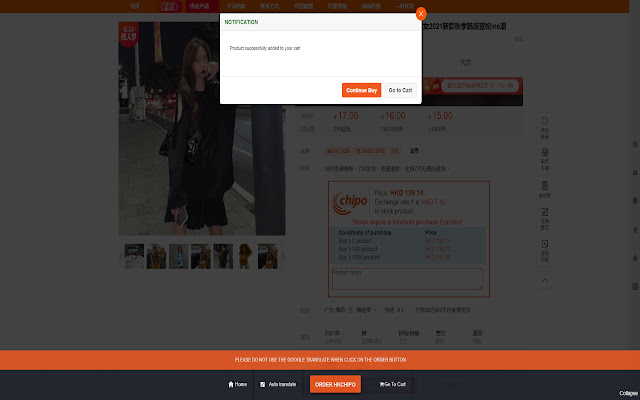
Task: Open Go To Cart label in bottom toolbar
Action: [x=395, y=384]
